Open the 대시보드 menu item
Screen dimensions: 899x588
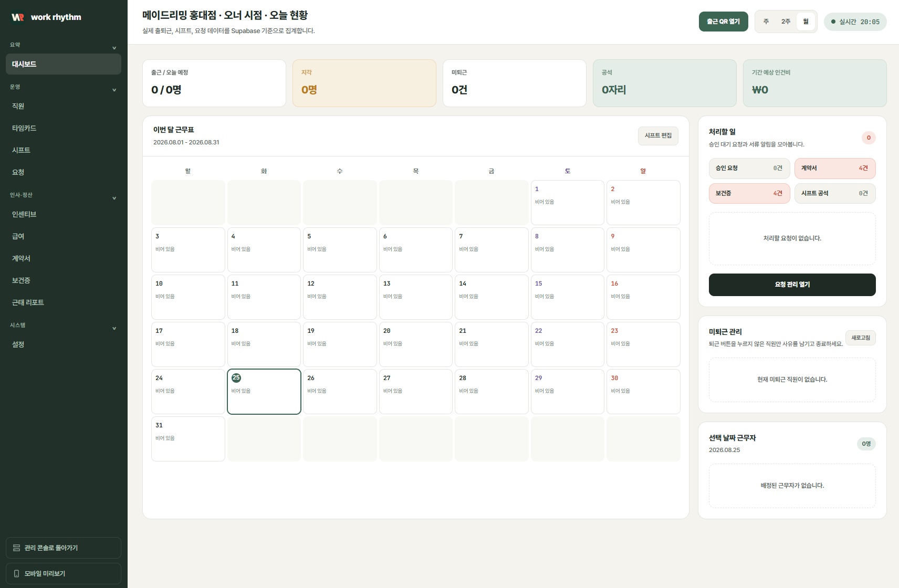(x=64, y=64)
